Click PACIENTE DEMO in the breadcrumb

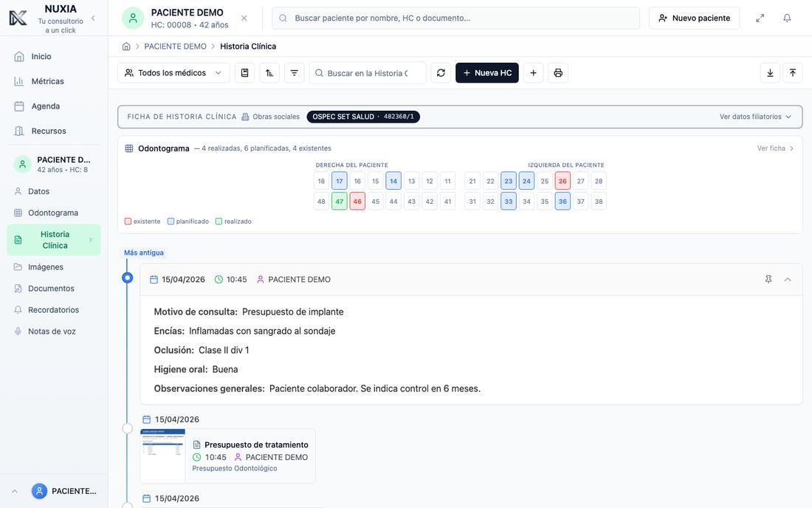(175, 46)
